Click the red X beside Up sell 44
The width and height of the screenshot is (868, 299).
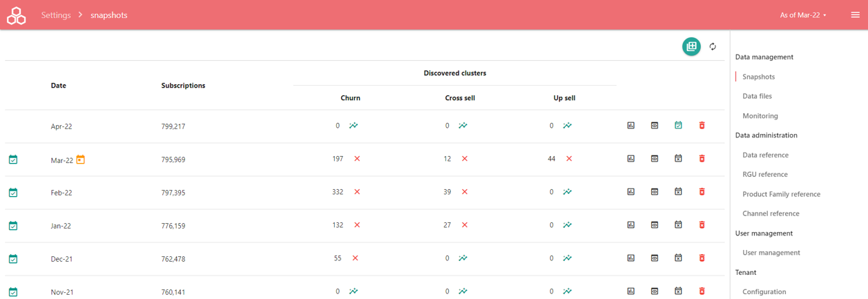569,159
